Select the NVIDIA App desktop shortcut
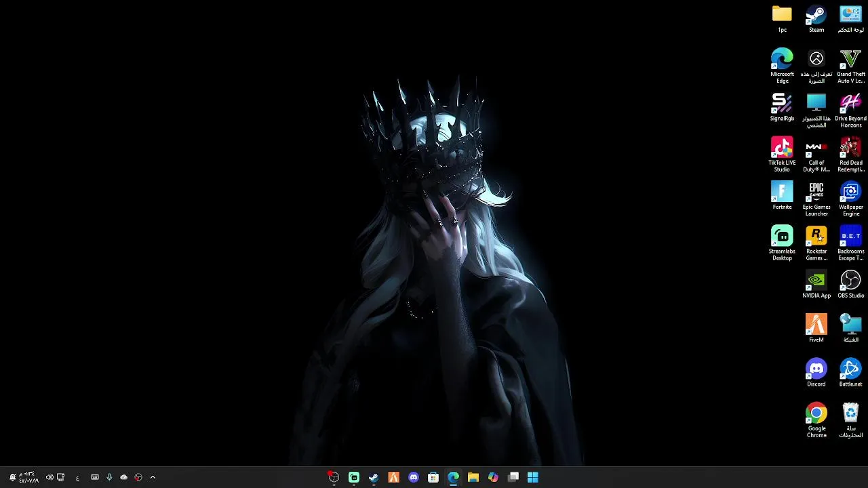Screen dimensions: 868x488 [816, 284]
